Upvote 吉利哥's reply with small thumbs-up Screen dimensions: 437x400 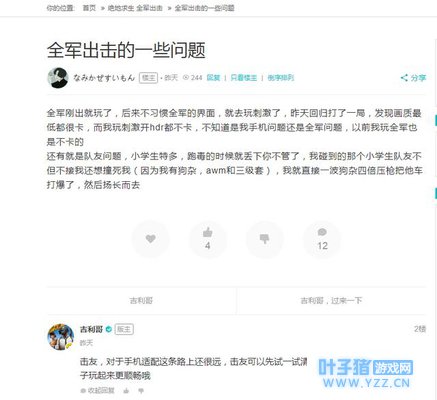click(x=126, y=390)
